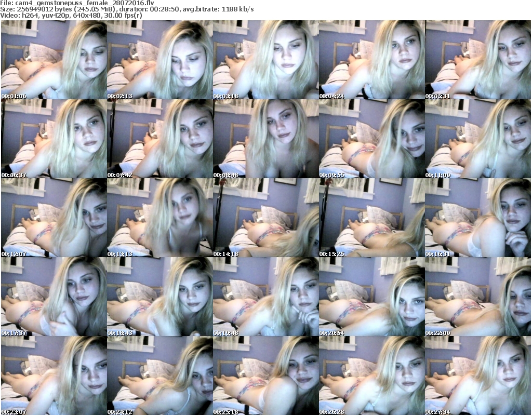Choose the thumbnail stamped 00:17:37

click(x=54, y=297)
